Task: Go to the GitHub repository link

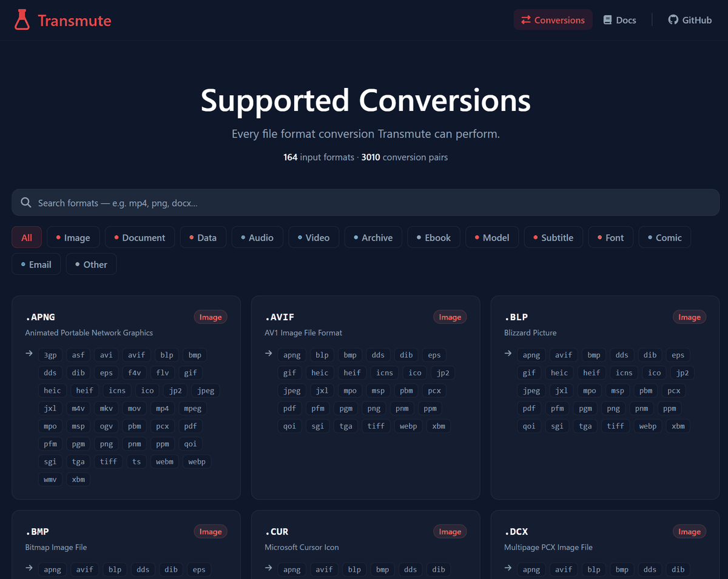Action: click(x=690, y=20)
